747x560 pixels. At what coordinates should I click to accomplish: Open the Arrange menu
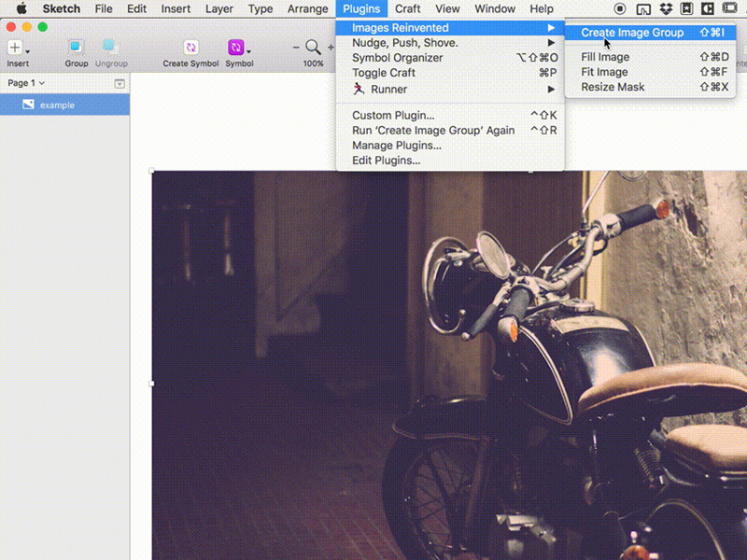click(x=308, y=8)
